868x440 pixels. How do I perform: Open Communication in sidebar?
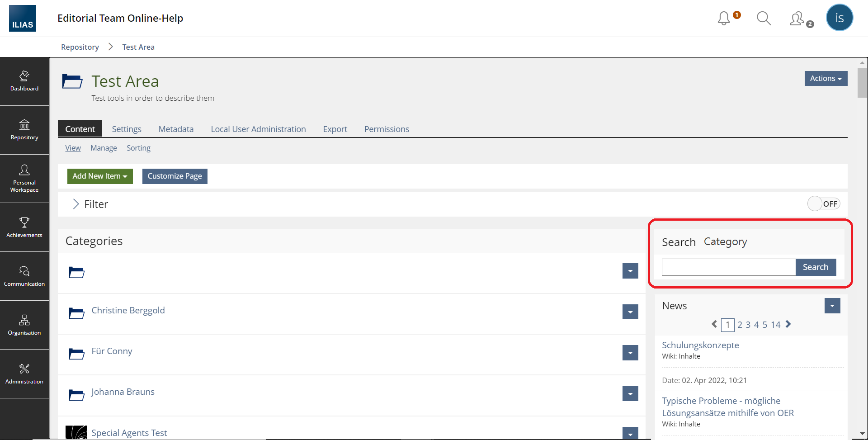click(x=24, y=276)
